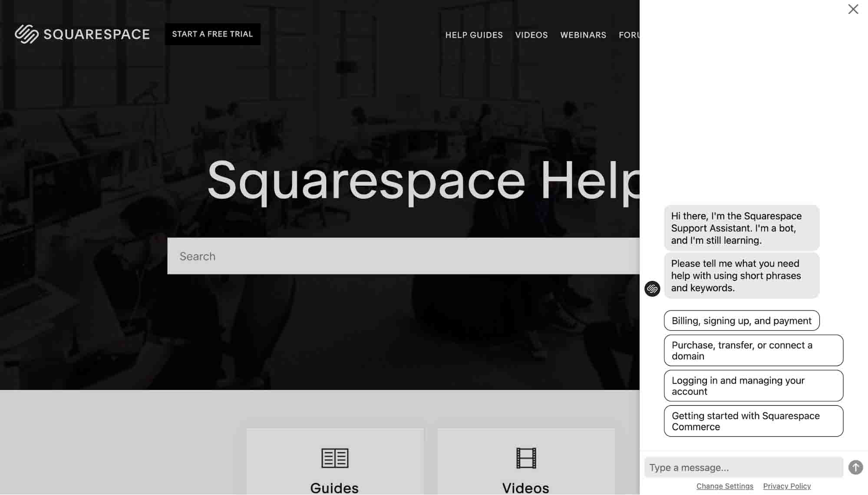
Task: Expand Getting started with Squarespace Commerce
Action: pyautogui.click(x=753, y=421)
